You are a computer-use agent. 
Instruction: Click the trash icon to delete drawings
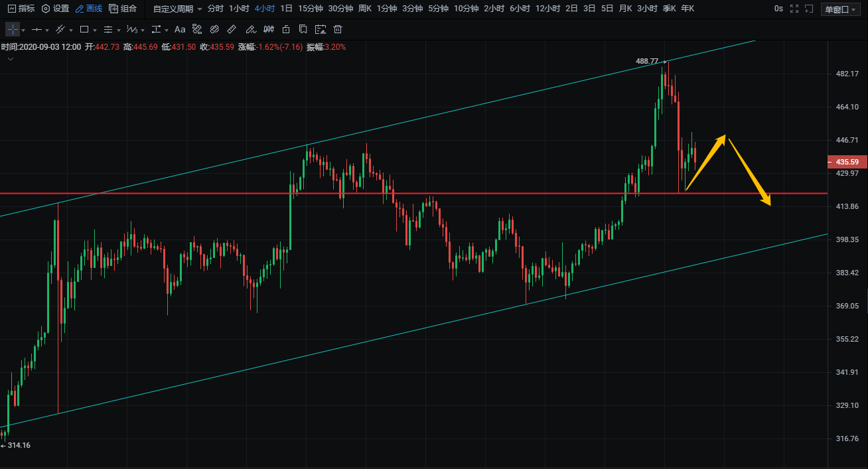coord(338,30)
